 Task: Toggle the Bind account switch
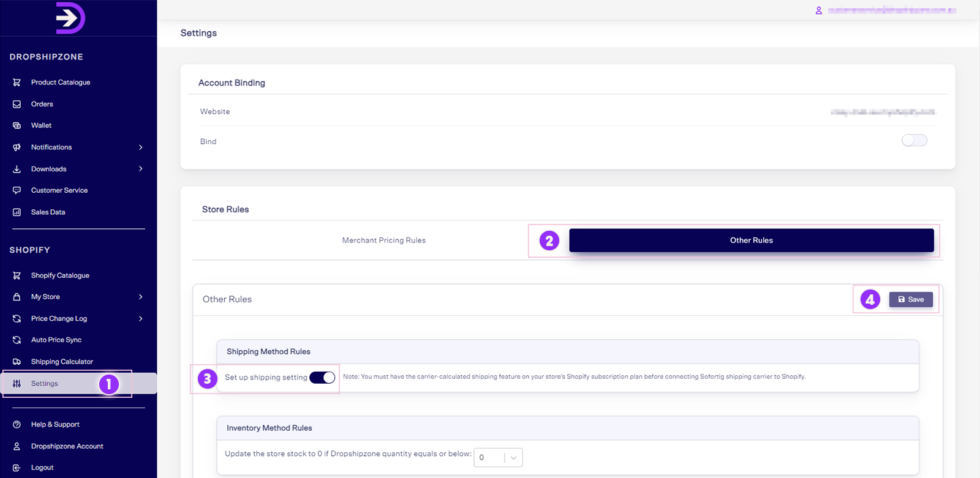pos(914,141)
